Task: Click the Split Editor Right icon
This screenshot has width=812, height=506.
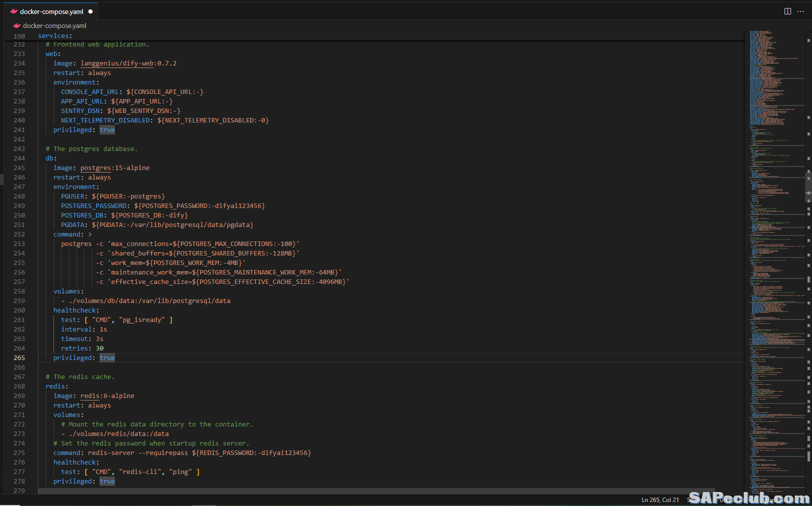Action: (x=787, y=11)
